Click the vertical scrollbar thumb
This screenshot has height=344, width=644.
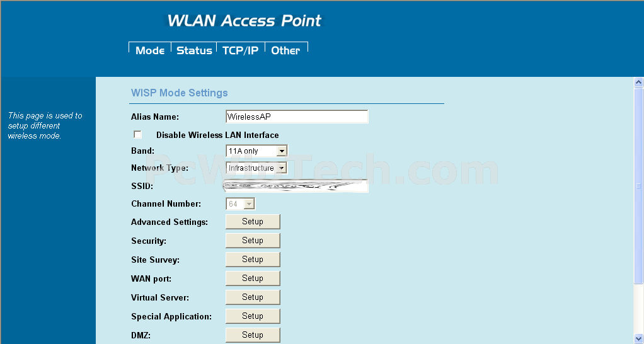coord(638,186)
